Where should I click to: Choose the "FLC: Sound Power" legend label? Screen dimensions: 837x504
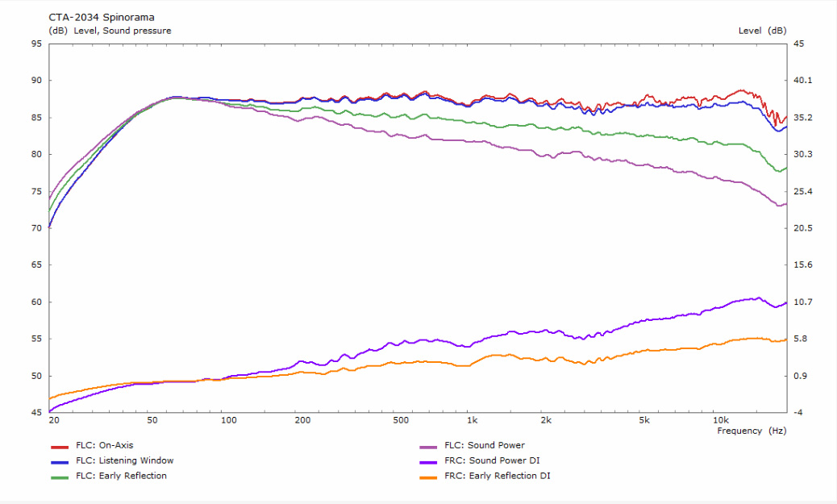pyautogui.click(x=484, y=445)
